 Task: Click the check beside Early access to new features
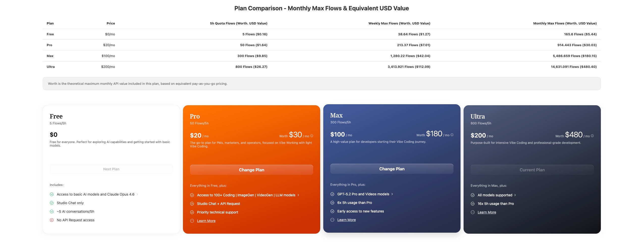point(332,211)
